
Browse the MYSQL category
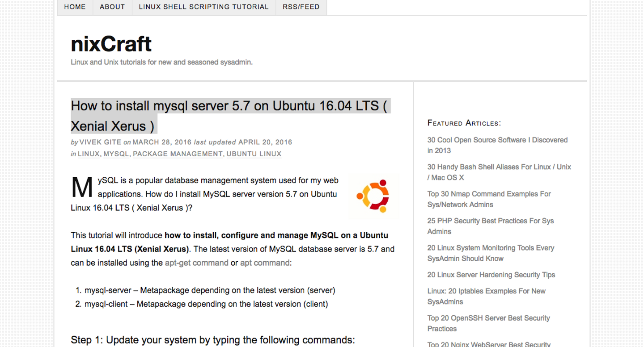(116, 154)
